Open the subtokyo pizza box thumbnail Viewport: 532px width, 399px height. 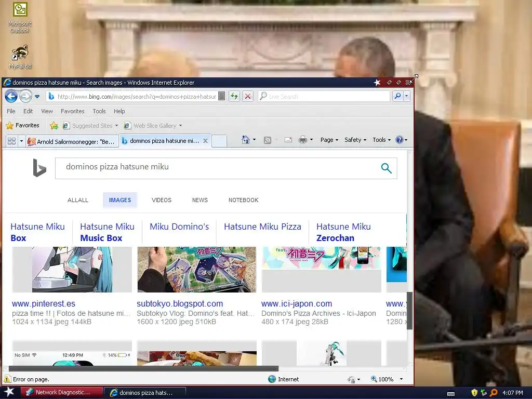point(196,270)
